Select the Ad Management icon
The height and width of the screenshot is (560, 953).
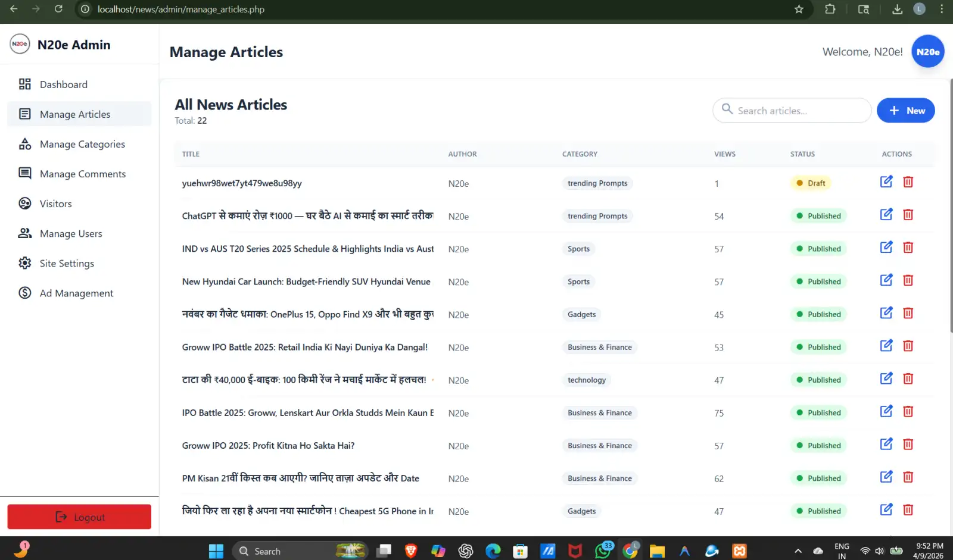tap(24, 292)
